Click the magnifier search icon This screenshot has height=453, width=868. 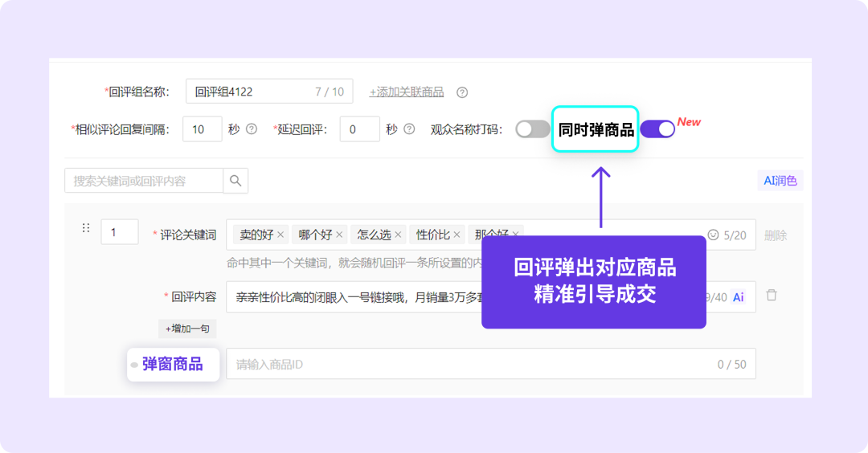pyautogui.click(x=235, y=180)
